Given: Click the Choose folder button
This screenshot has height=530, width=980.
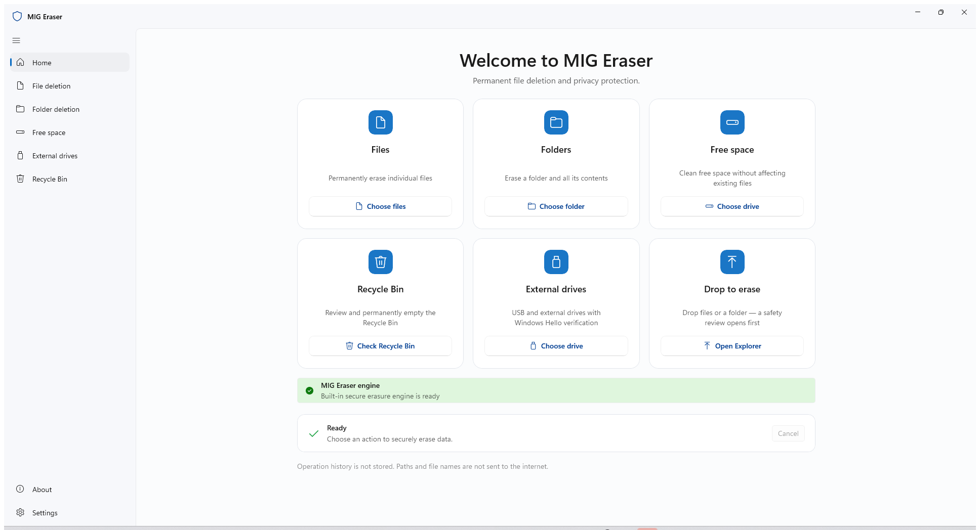Looking at the screenshot, I should 556,206.
